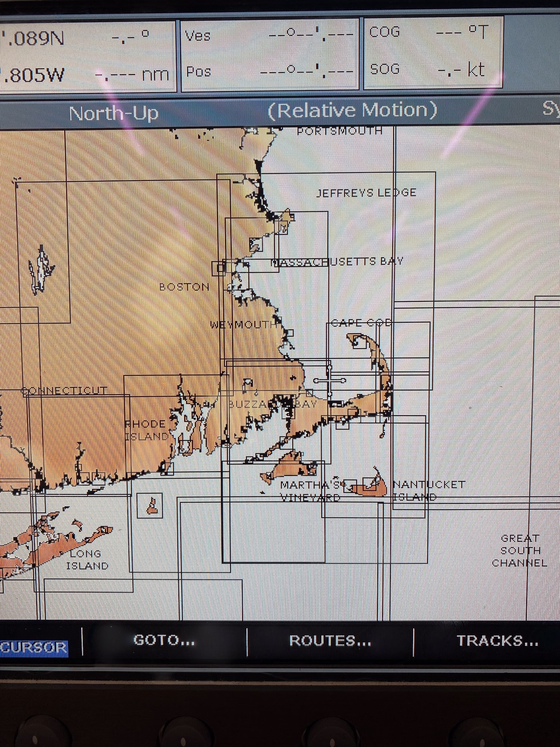The height and width of the screenshot is (747, 560).
Task: Select the BUZZARDS BAY label
Action: click(x=273, y=404)
